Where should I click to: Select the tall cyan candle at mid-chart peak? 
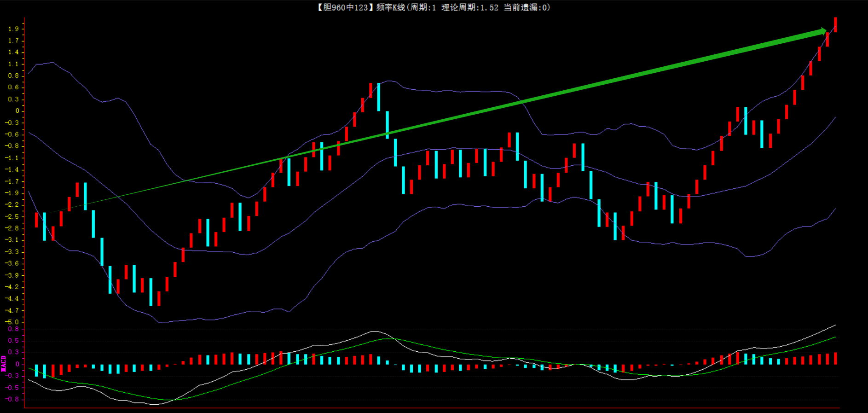click(379, 97)
